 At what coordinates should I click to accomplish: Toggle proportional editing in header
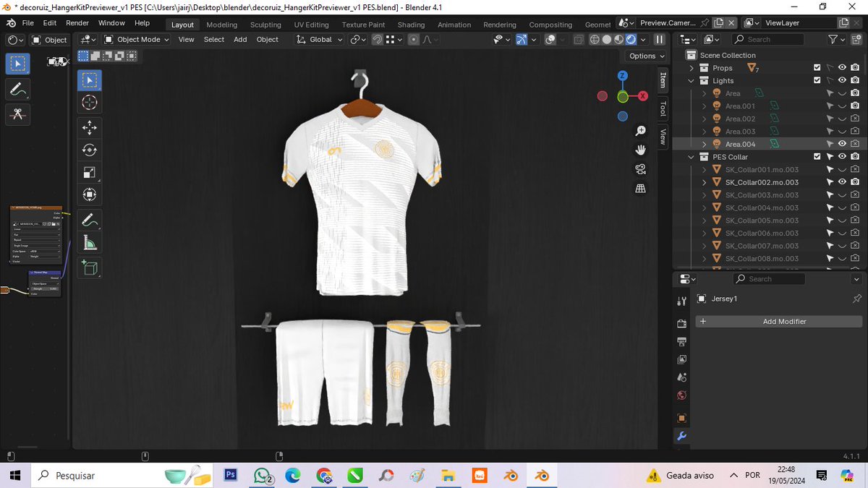(x=415, y=40)
